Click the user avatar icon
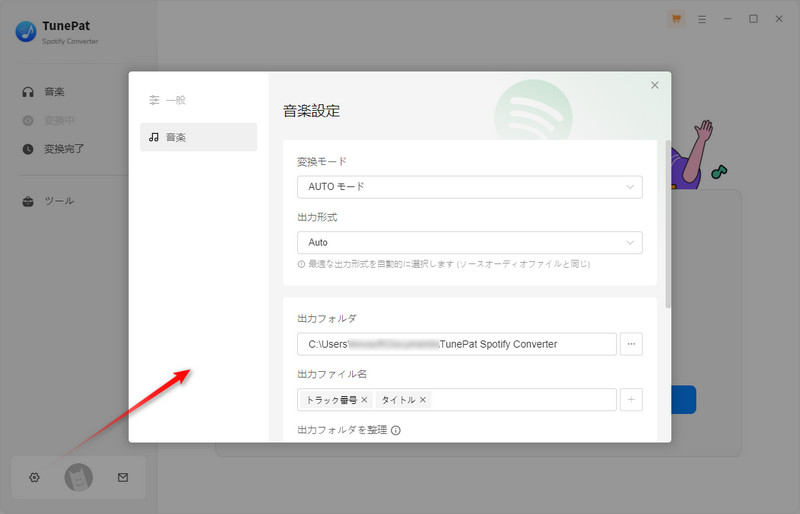 point(79,477)
